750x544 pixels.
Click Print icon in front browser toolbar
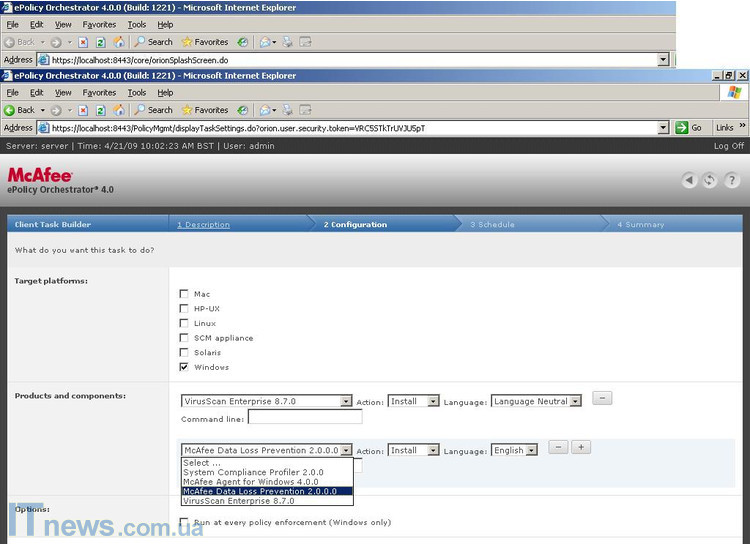tap(287, 110)
